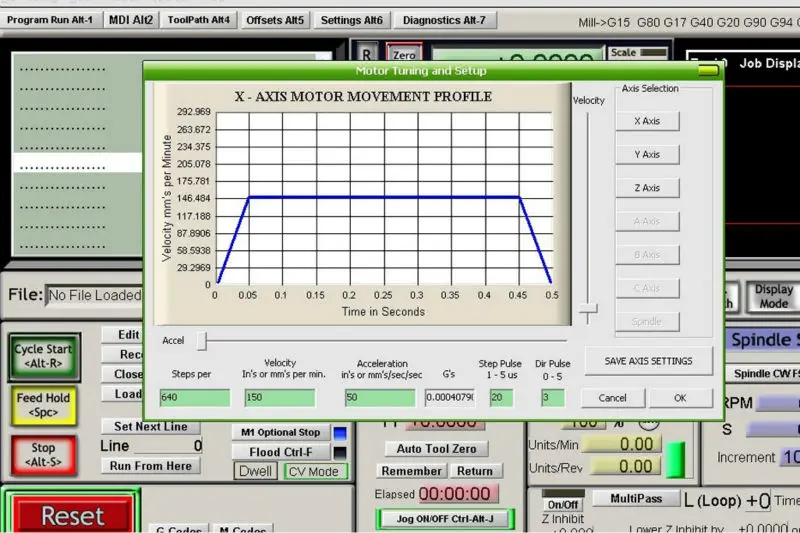The height and width of the screenshot is (533, 800).
Task: Cancel the Motor Tuning dialog
Action: pos(612,398)
